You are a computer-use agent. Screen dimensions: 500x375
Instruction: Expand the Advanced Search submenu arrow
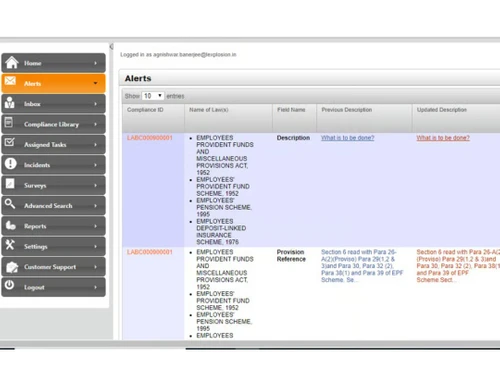(95, 206)
